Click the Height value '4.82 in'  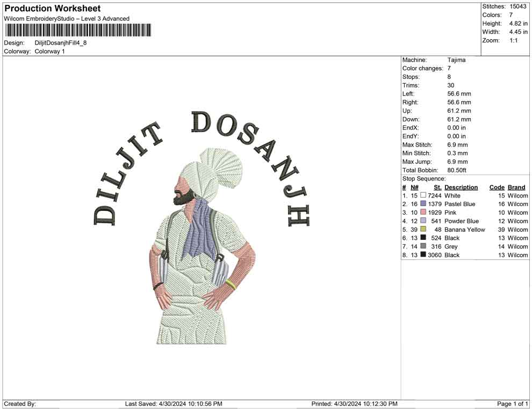click(518, 24)
